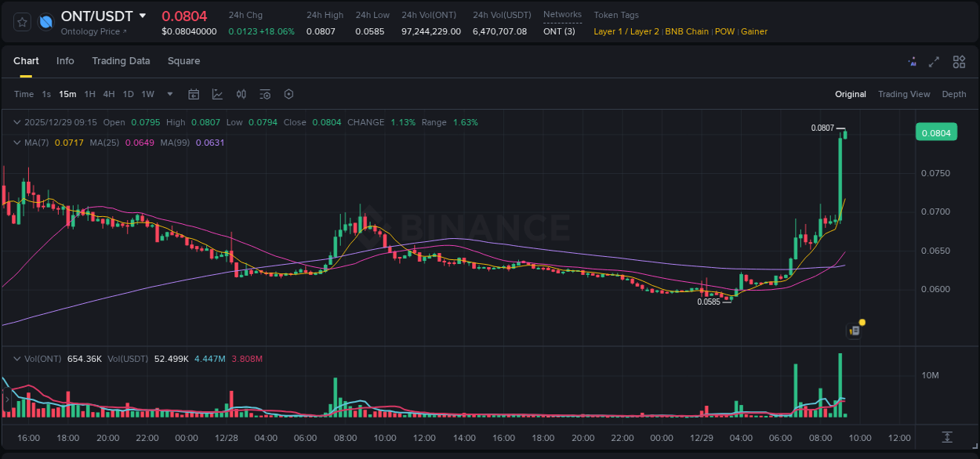This screenshot has height=459, width=980.
Task: Expand chart to fullscreen with diagonal arrows icon
Action: (x=934, y=61)
